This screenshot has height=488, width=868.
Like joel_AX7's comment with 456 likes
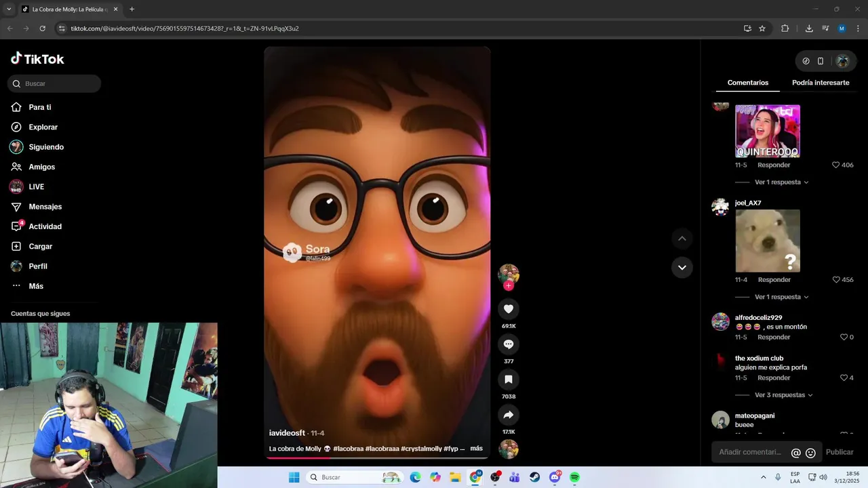pos(836,280)
